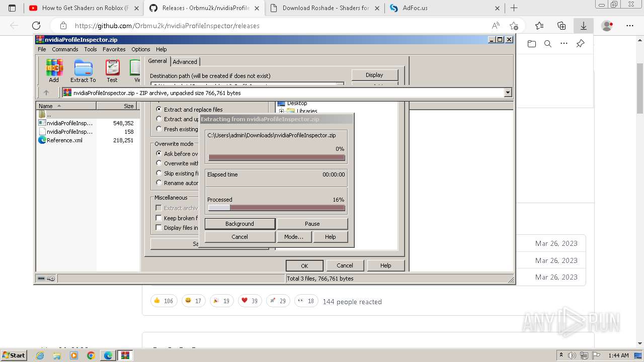Sort file list by Name column

click(x=66, y=106)
